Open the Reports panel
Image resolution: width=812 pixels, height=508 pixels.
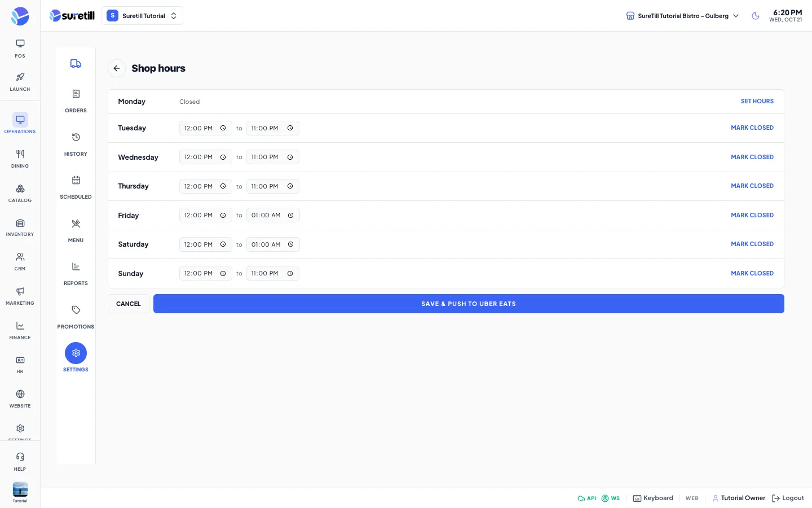click(x=76, y=274)
